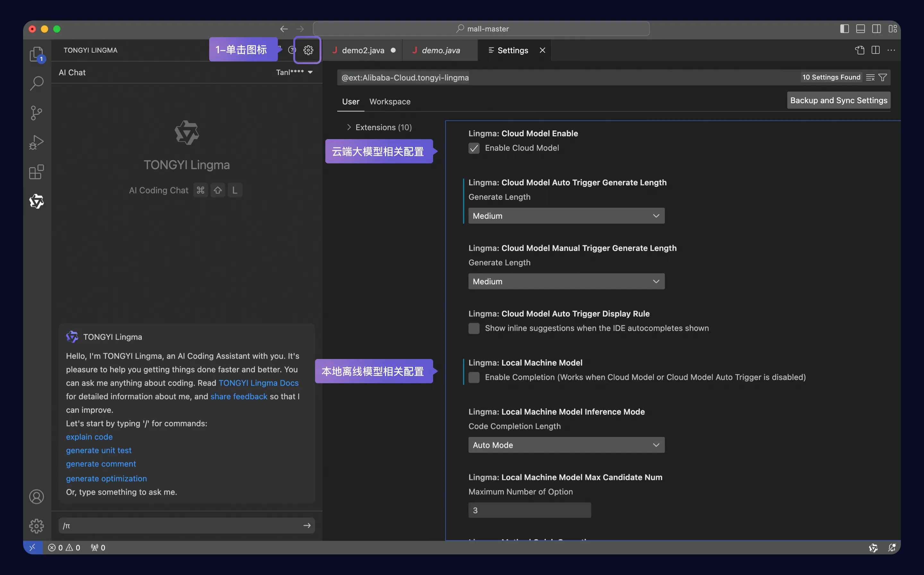The height and width of the screenshot is (575, 924).
Task: Click the bottom-left Settings gear icon
Action: [37, 527]
